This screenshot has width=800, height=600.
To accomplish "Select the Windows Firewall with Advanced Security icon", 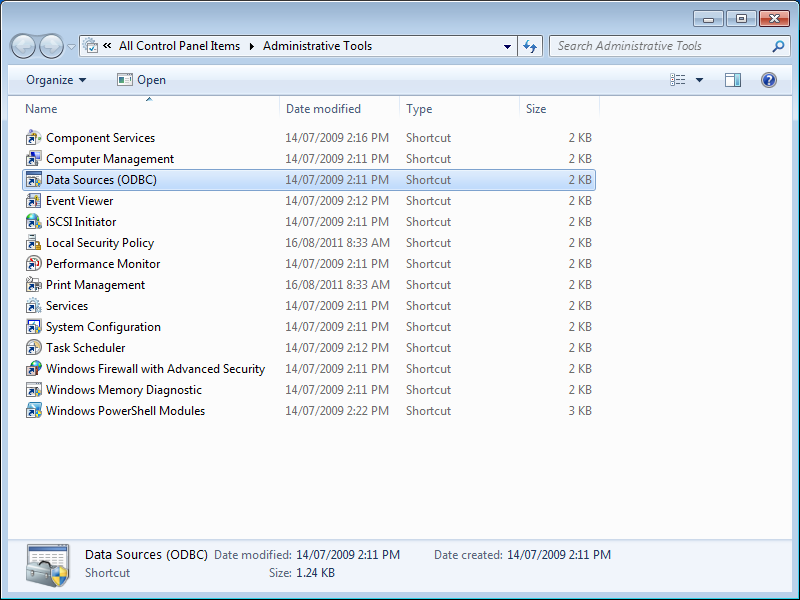I will pos(34,369).
